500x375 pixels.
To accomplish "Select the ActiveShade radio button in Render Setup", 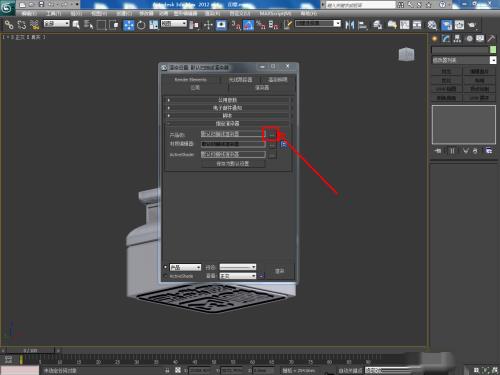I will pyautogui.click(x=165, y=276).
